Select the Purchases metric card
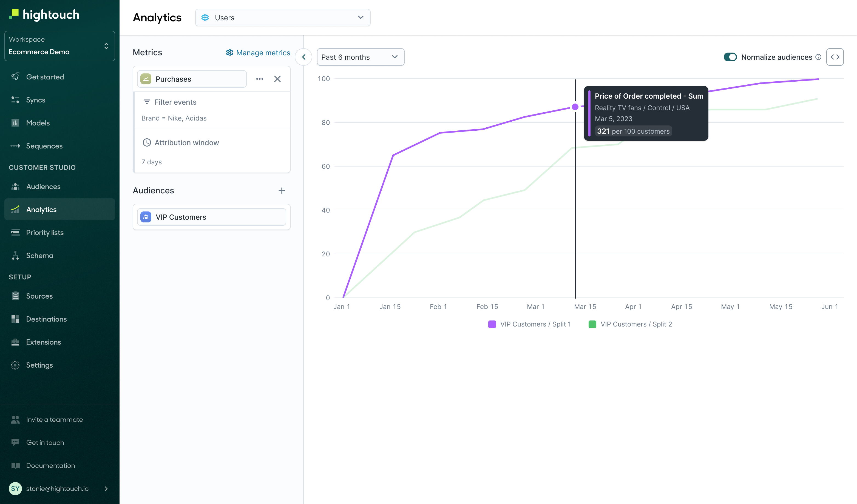The height and width of the screenshot is (504, 857). point(189,79)
